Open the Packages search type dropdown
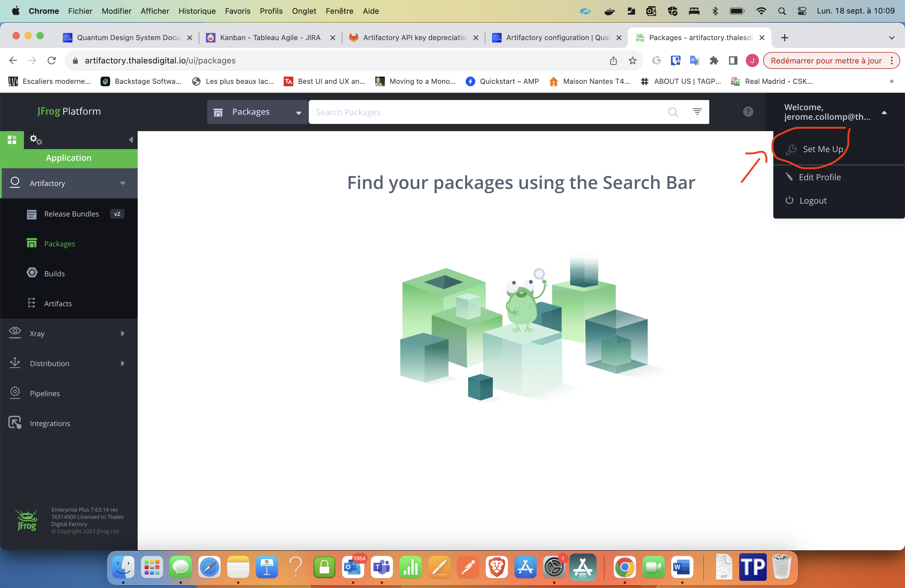The image size is (905, 588). (x=257, y=112)
